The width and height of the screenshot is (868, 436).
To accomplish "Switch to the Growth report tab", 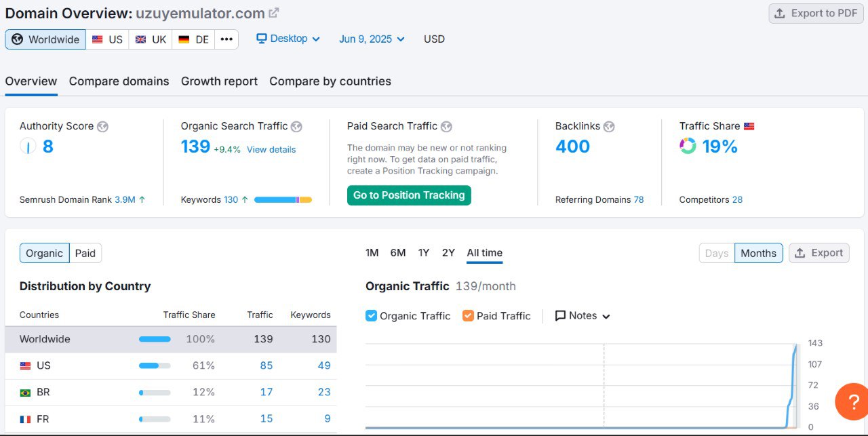I will click(219, 81).
